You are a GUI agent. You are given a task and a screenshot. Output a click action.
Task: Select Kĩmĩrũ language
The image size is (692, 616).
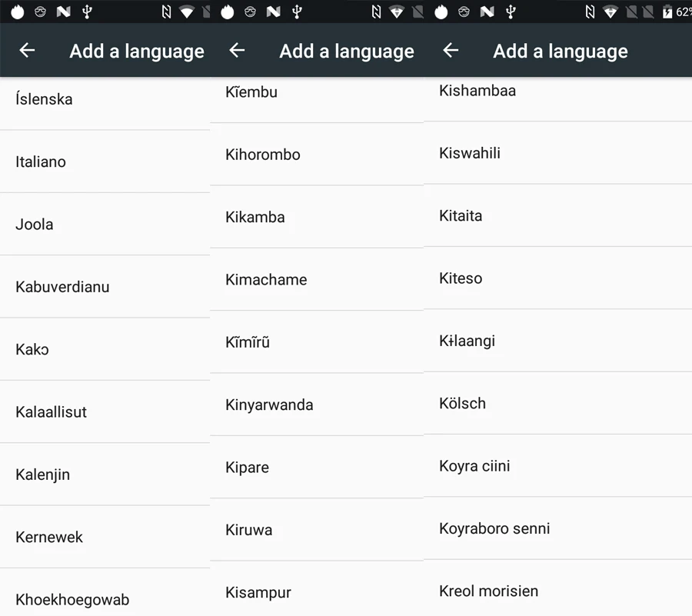[x=317, y=342]
